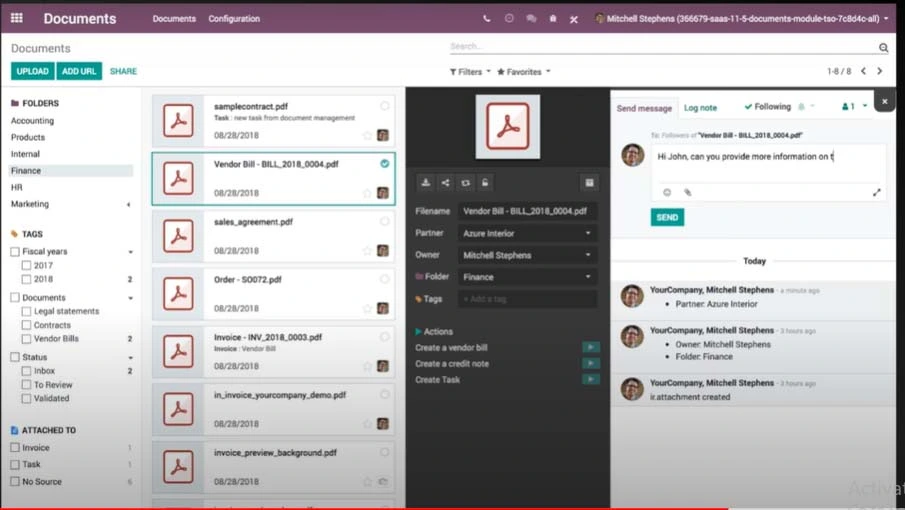This screenshot has width=905, height=510.
Task: Switch to the Log note tab
Action: pos(700,108)
